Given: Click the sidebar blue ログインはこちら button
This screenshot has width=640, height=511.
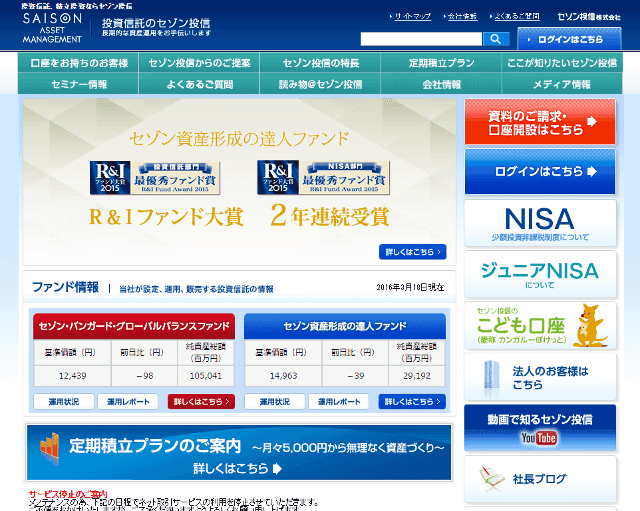Looking at the screenshot, I should (x=540, y=171).
